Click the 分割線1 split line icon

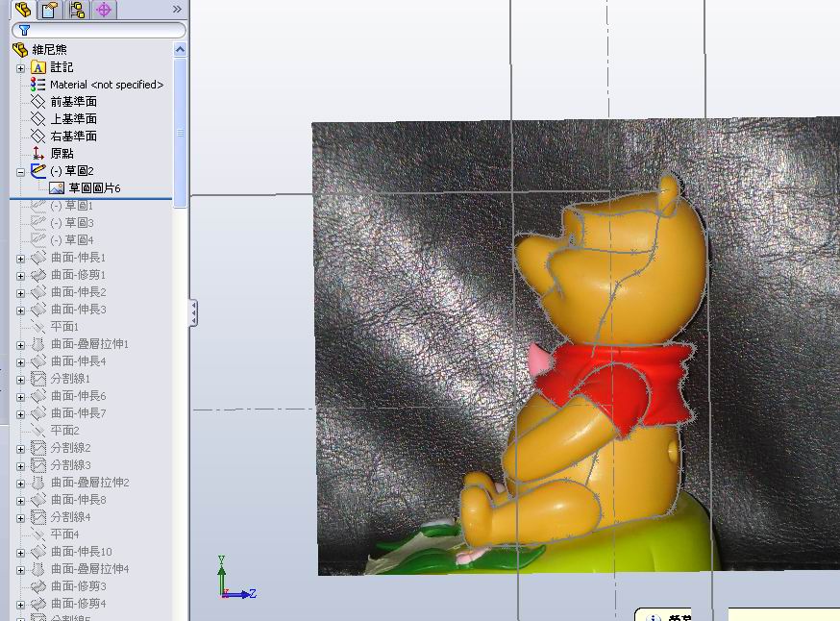pyautogui.click(x=38, y=379)
